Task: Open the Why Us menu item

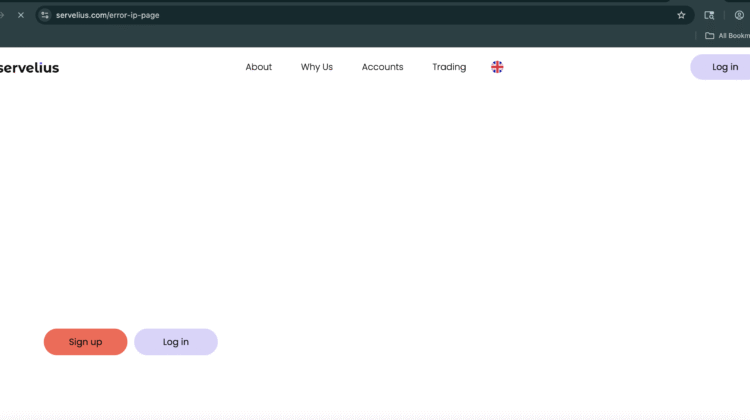Action: point(317,67)
